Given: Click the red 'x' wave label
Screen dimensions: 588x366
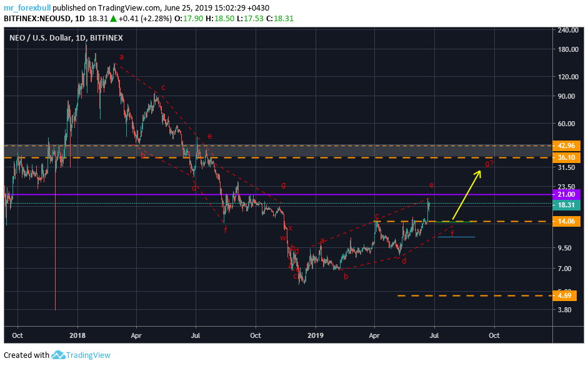Looking at the screenshot, I should pos(290,228).
